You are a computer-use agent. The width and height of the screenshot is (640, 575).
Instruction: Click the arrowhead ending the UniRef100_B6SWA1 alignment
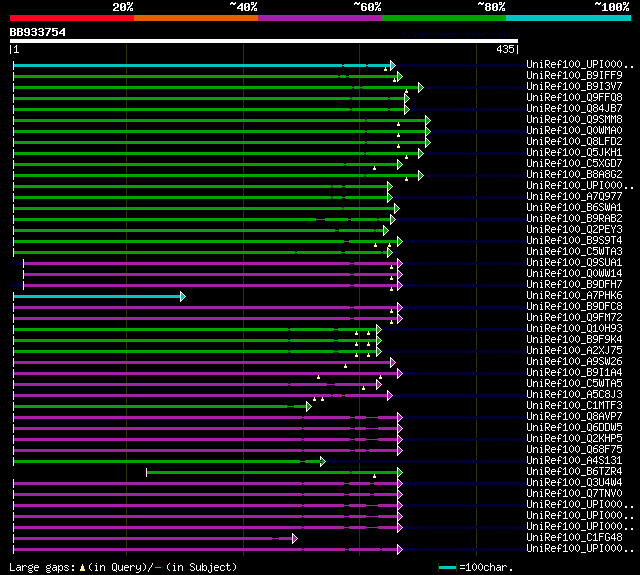[396, 209]
